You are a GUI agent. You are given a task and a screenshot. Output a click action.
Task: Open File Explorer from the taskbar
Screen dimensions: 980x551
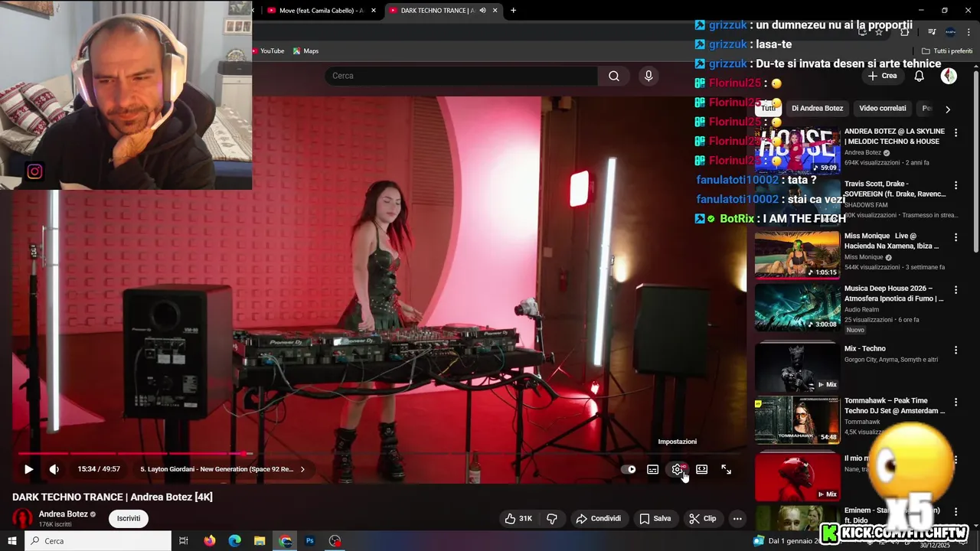(260, 541)
